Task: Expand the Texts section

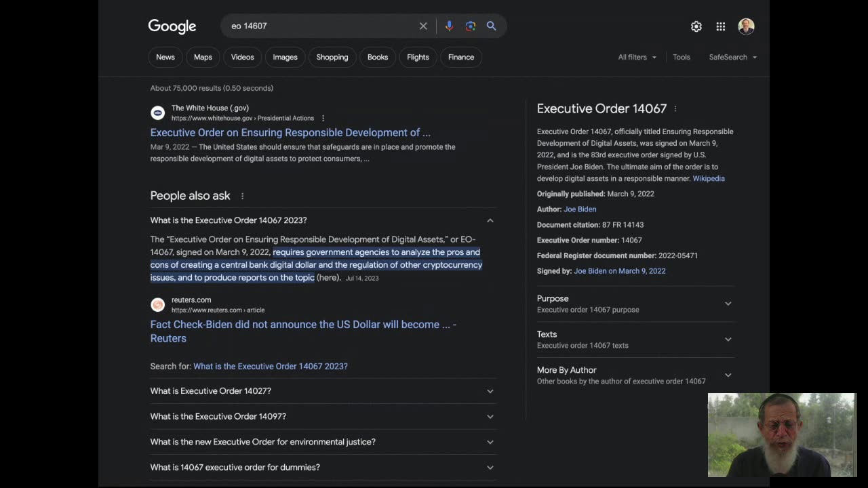Action: pos(635,340)
